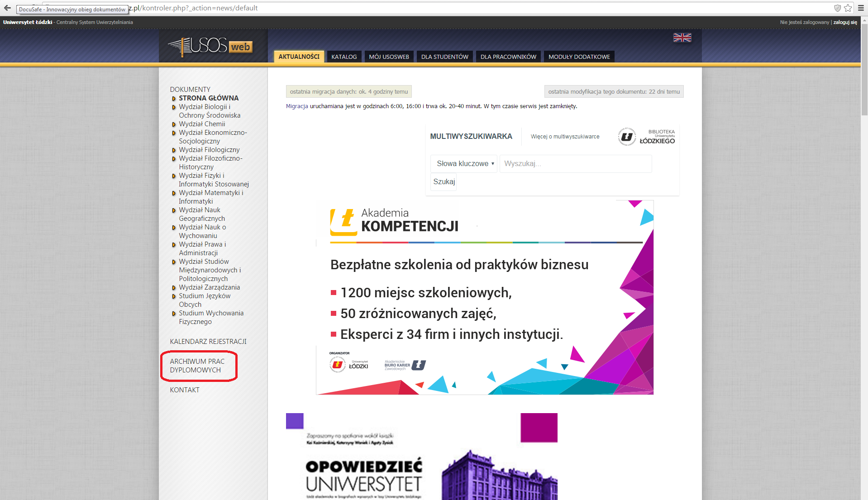Expand the Słowa kluczowe dropdown
Screen dimensions: 868x500
[x=464, y=164]
